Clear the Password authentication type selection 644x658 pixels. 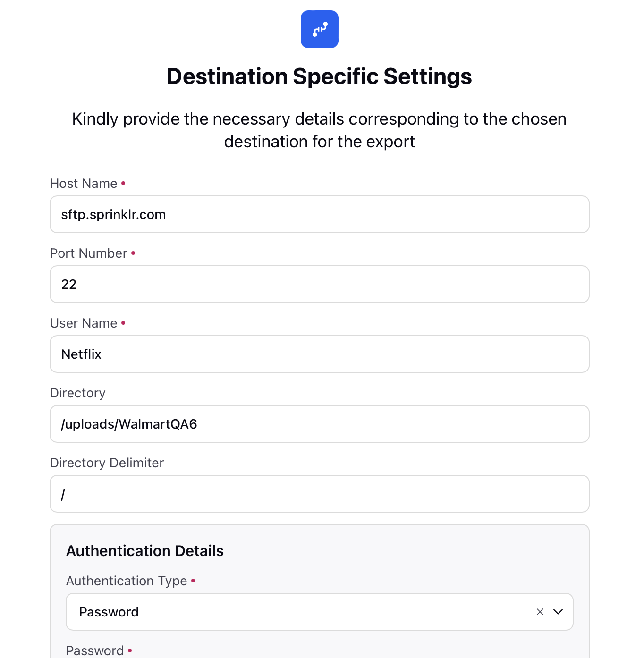pyautogui.click(x=540, y=612)
